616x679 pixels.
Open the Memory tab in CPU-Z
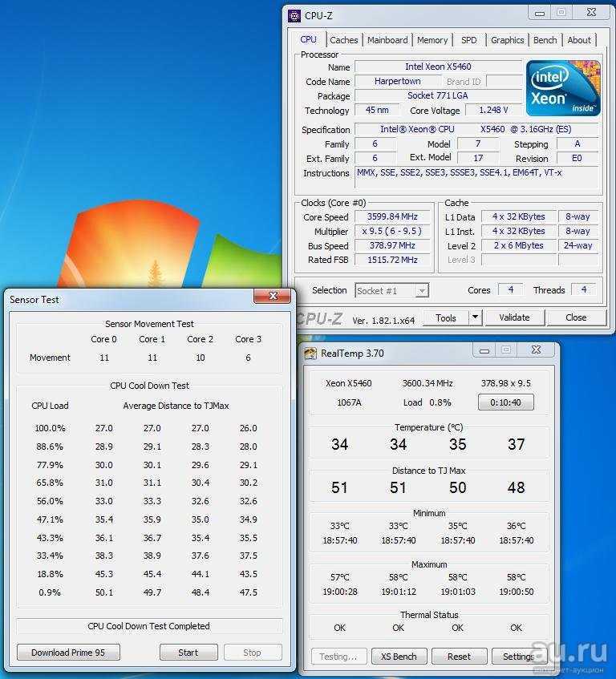click(x=432, y=40)
